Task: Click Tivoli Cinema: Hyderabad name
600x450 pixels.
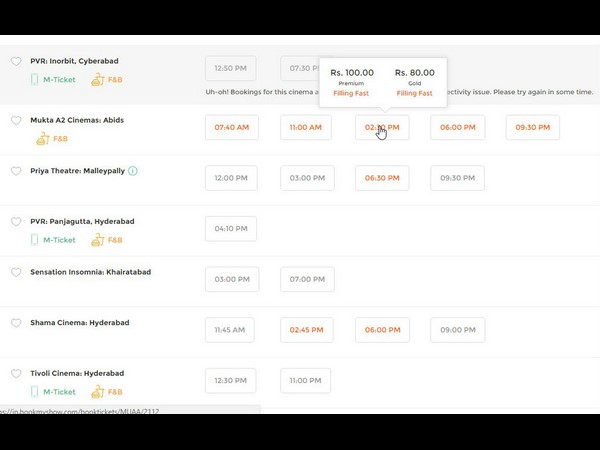Action: click(77, 373)
